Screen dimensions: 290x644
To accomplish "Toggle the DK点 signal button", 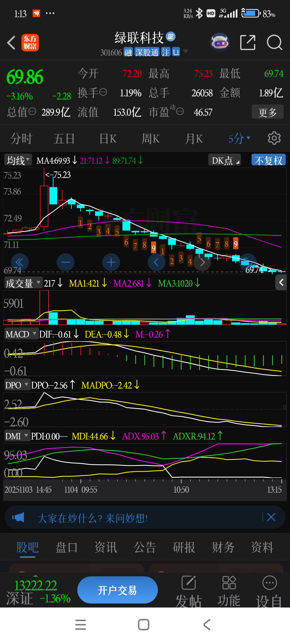I will click(224, 160).
